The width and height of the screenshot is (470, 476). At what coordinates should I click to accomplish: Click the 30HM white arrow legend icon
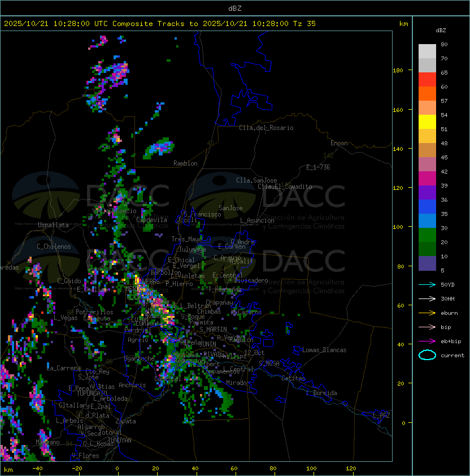pos(427,299)
